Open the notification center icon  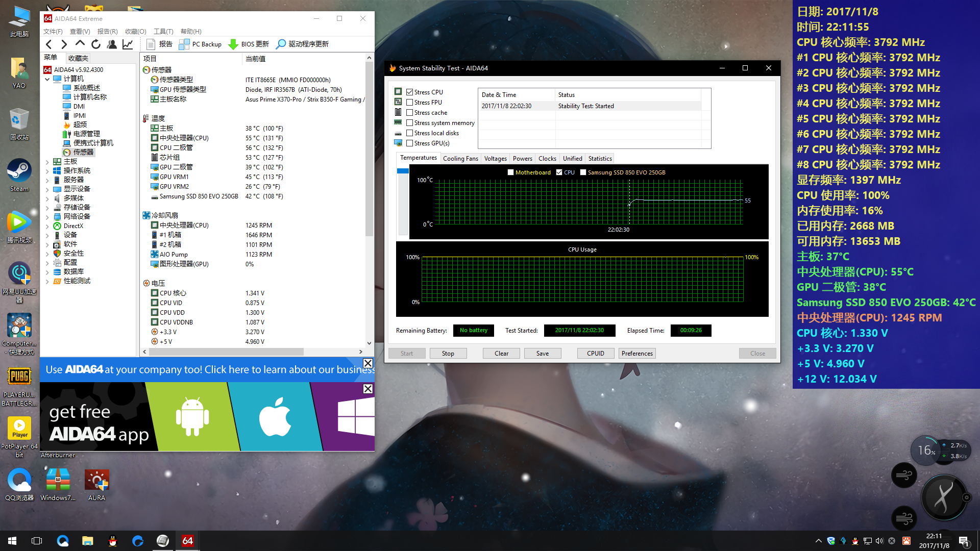pos(964,541)
